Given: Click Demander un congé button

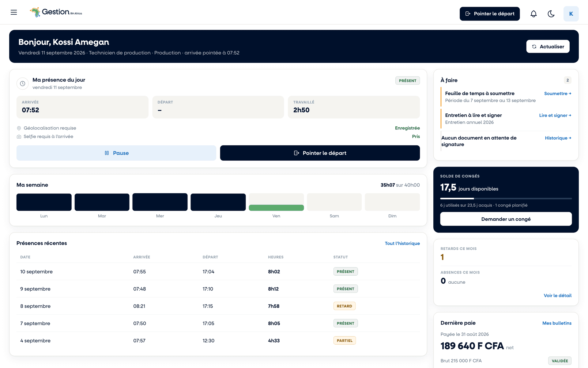Looking at the screenshot, I should click(506, 219).
